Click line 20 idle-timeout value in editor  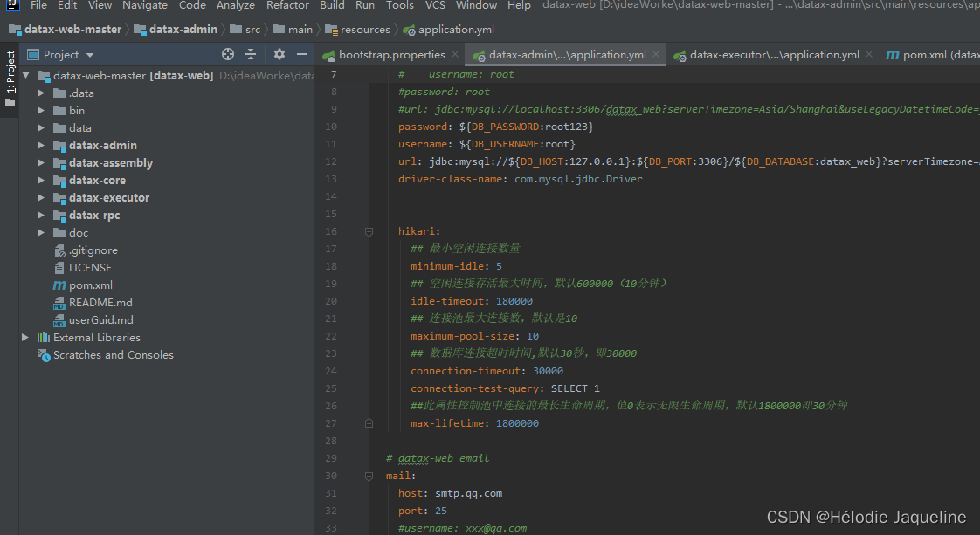pyautogui.click(x=514, y=301)
